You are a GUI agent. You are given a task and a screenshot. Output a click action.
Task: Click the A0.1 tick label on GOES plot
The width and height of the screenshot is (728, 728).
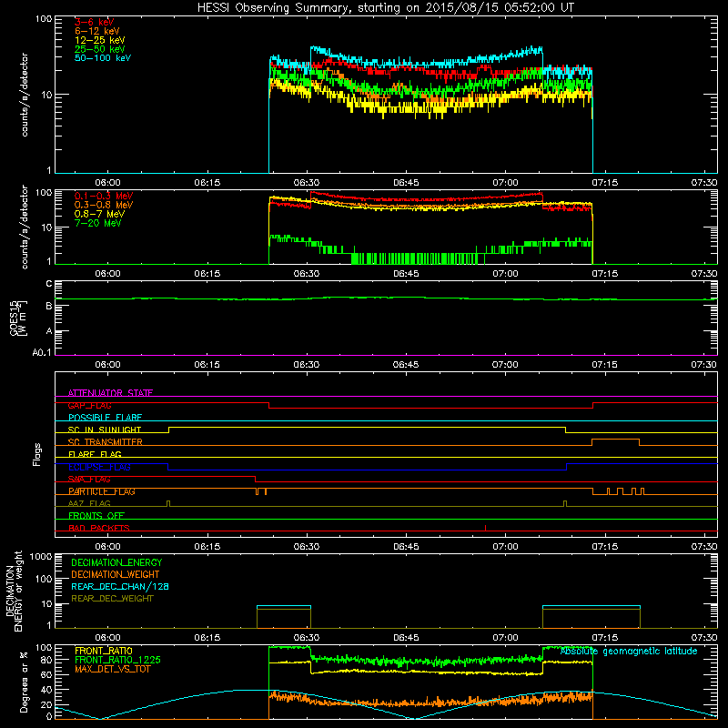point(42,352)
